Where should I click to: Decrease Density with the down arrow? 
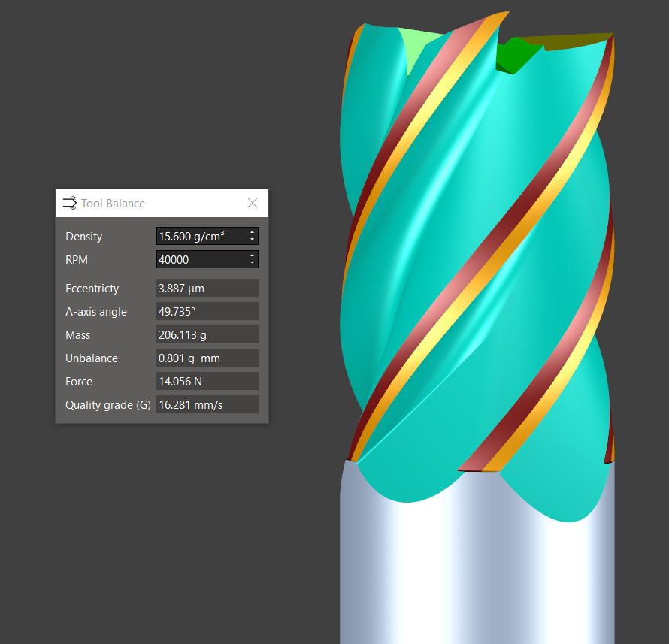[252, 240]
